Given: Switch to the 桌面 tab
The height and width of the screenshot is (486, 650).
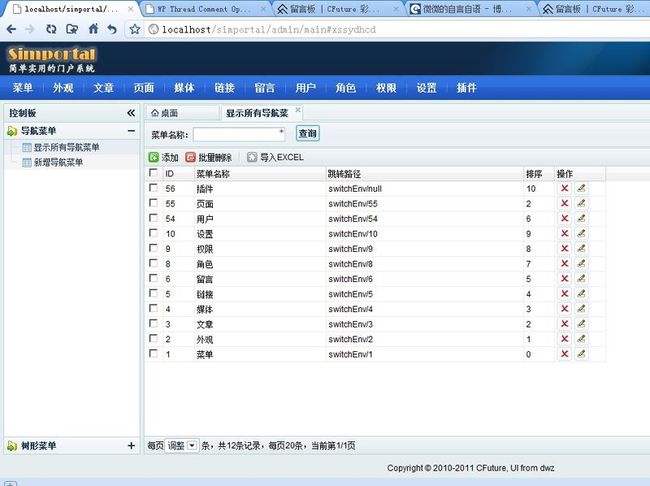Looking at the screenshot, I should (x=182, y=113).
